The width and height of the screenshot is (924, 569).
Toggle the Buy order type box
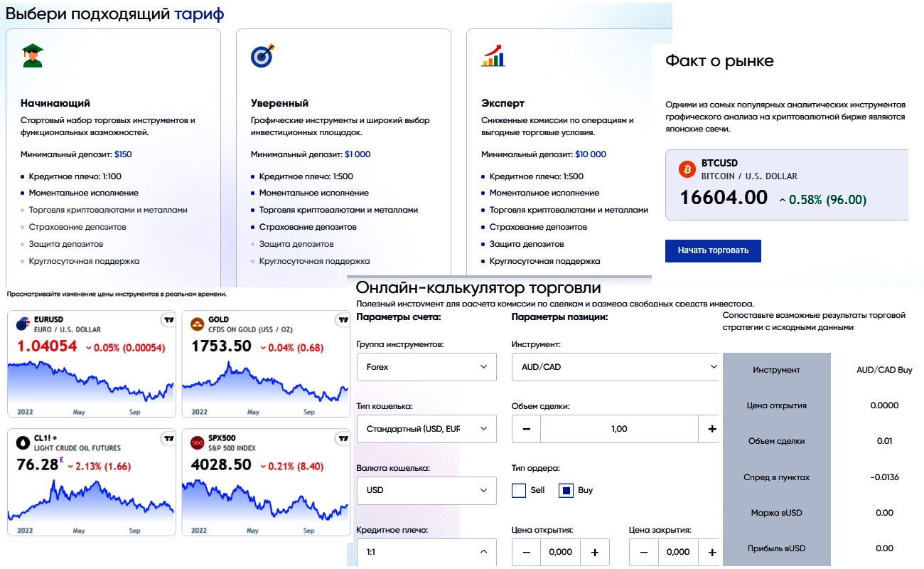[x=566, y=490]
